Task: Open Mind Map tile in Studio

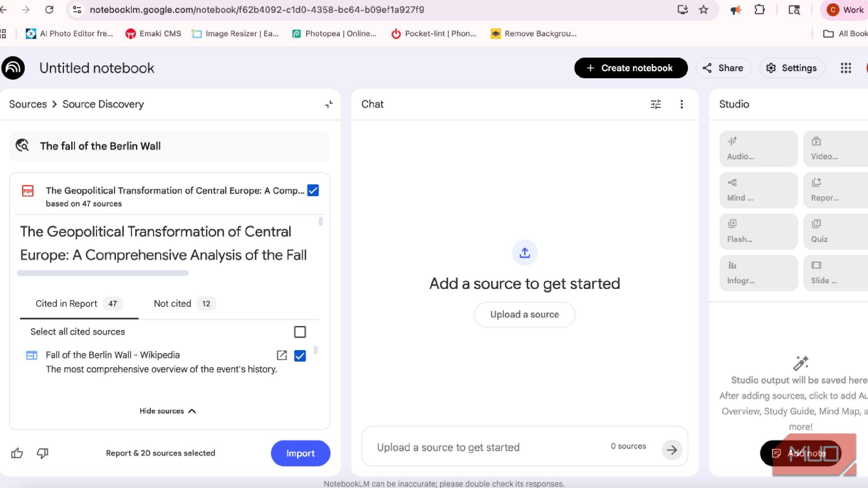Action: (x=758, y=190)
